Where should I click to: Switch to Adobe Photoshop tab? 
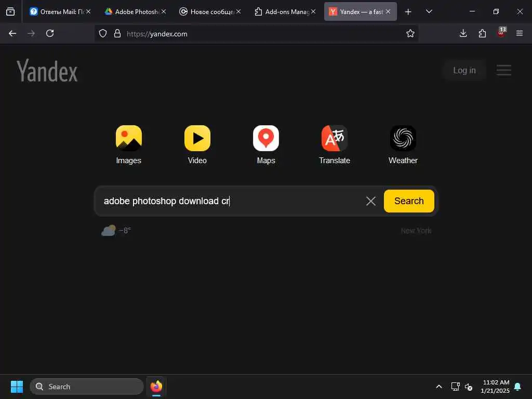(x=137, y=11)
